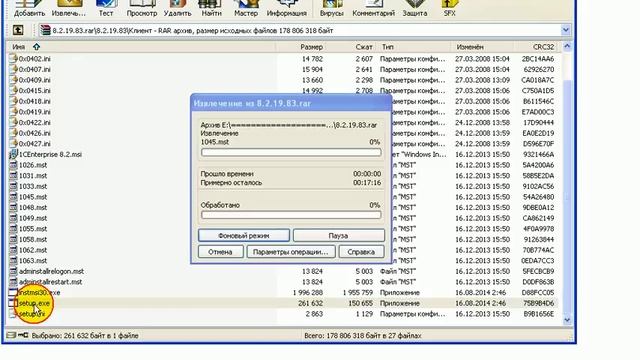
Task: Click the date 16.08.2014 2:46 of setup.exe
Action: point(480,303)
